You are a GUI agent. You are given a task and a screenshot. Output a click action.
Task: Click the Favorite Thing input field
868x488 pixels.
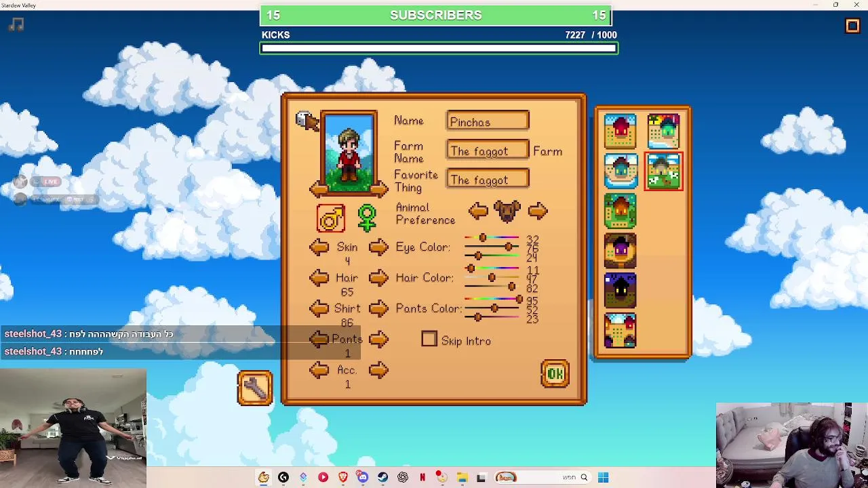488,179
